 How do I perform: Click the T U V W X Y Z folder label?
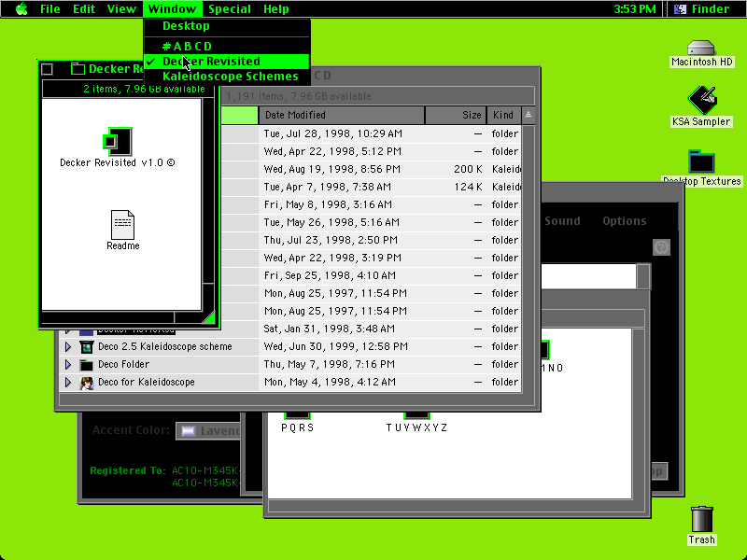point(416,427)
